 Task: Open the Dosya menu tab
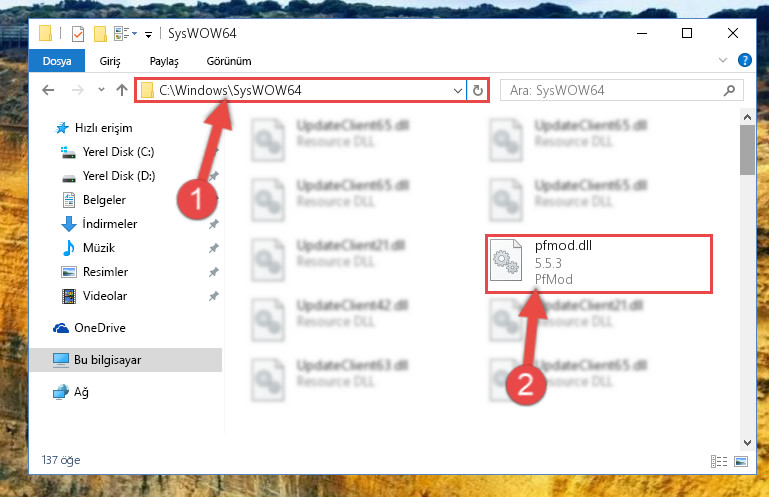[57, 61]
